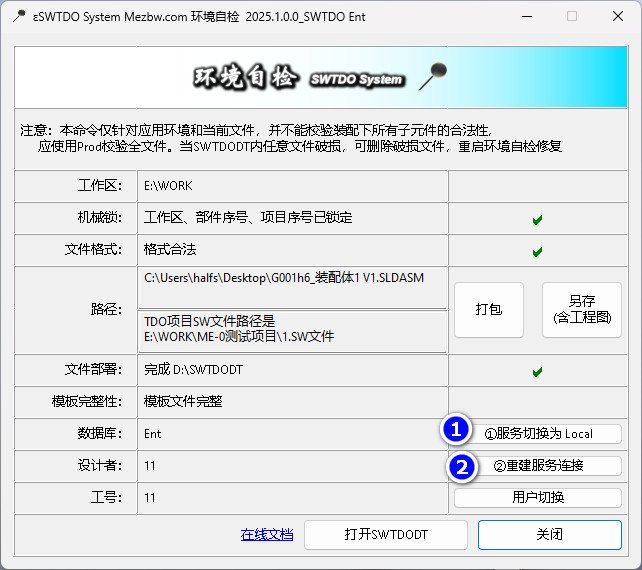
Task: Switch service with ①服务切换为 Local button
Action: pos(538,434)
